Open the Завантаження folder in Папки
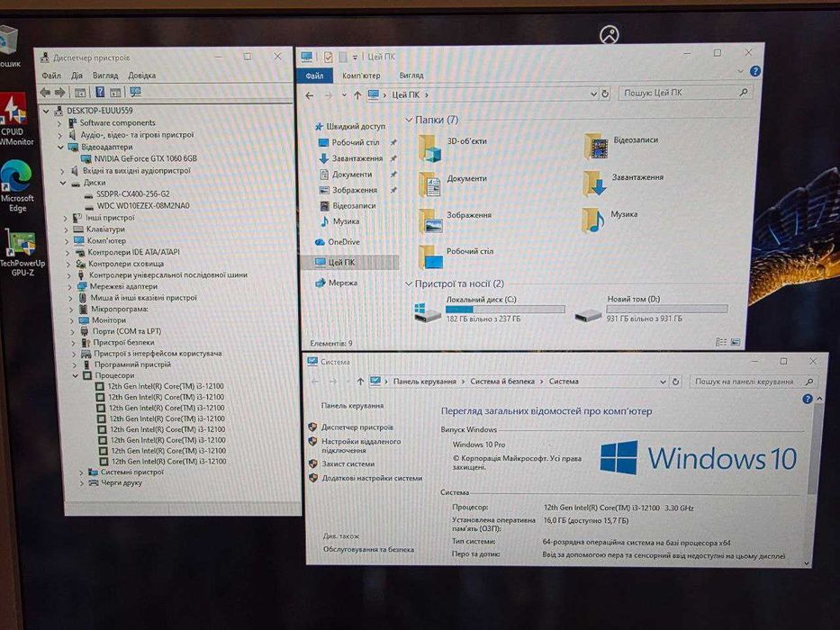The height and width of the screenshot is (630, 840). 623,184
